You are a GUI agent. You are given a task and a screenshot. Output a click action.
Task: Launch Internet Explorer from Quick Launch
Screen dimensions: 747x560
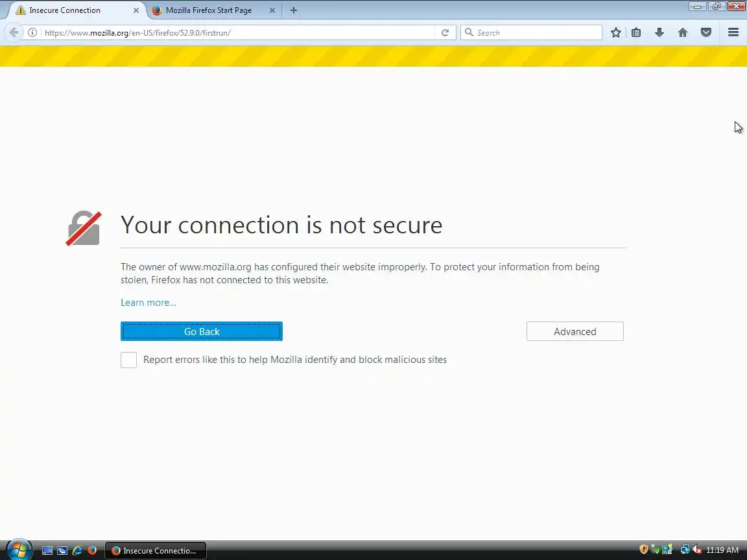[77, 550]
